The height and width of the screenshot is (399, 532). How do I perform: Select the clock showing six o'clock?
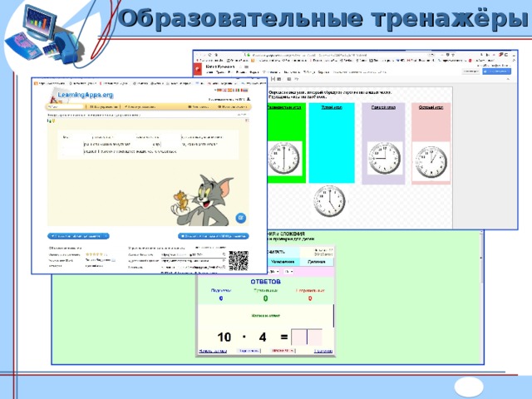(x=284, y=159)
